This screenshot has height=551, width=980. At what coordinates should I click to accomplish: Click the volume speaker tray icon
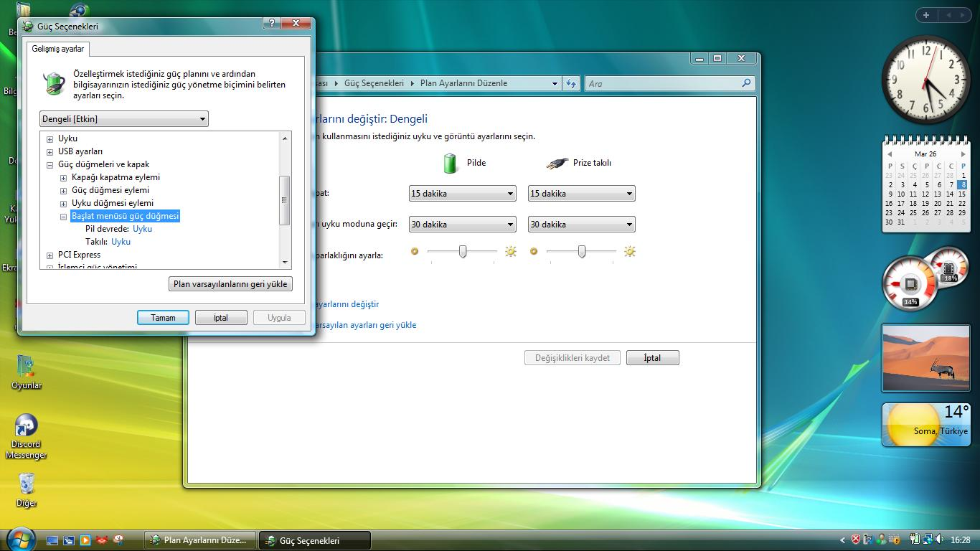pos(939,540)
